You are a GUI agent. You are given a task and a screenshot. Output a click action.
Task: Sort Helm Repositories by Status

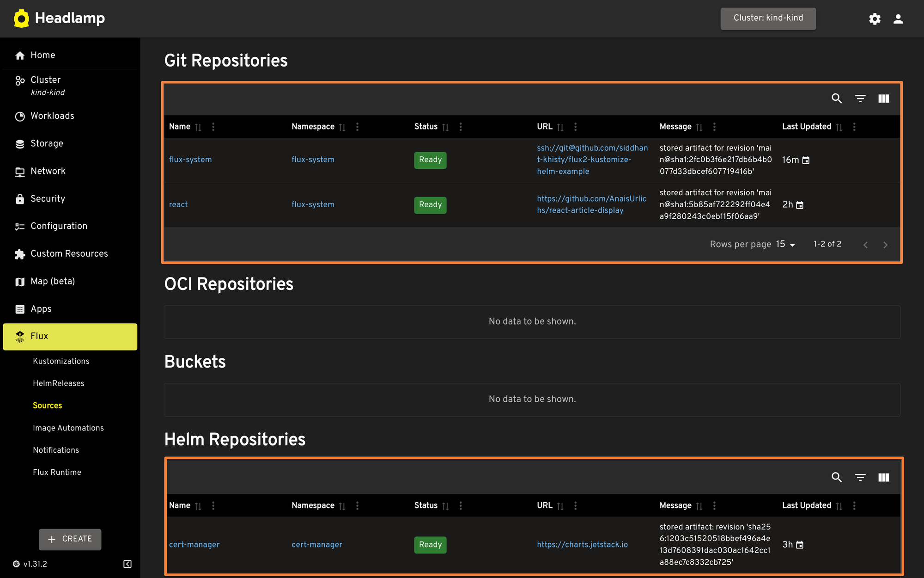point(445,506)
